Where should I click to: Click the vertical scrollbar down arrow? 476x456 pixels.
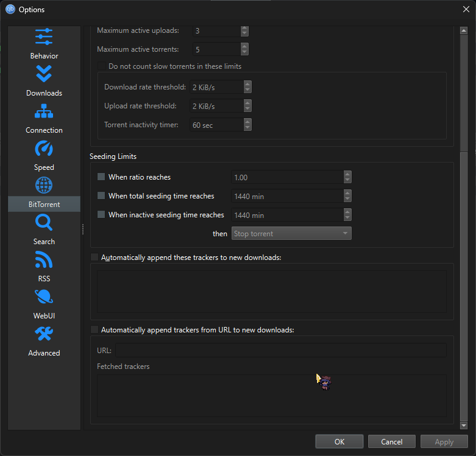pos(464,426)
